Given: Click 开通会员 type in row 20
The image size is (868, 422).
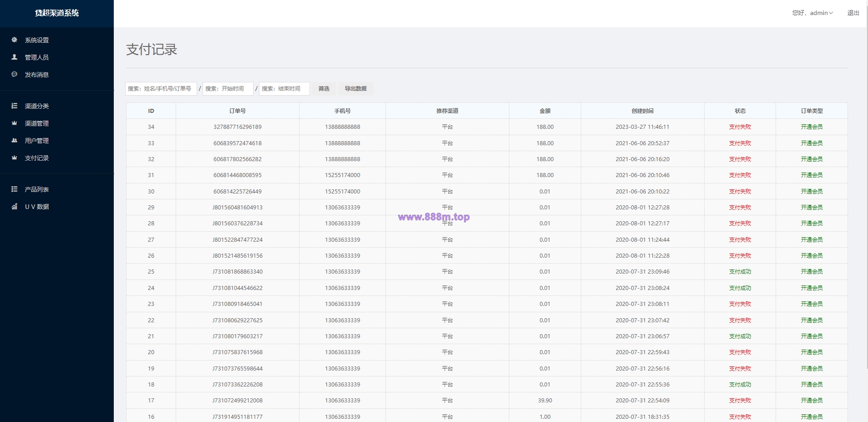Looking at the screenshot, I should click(812, 352).
